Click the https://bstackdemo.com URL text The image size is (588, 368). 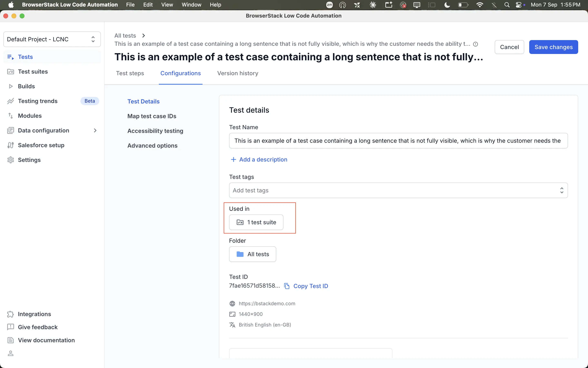coord(267,304)
